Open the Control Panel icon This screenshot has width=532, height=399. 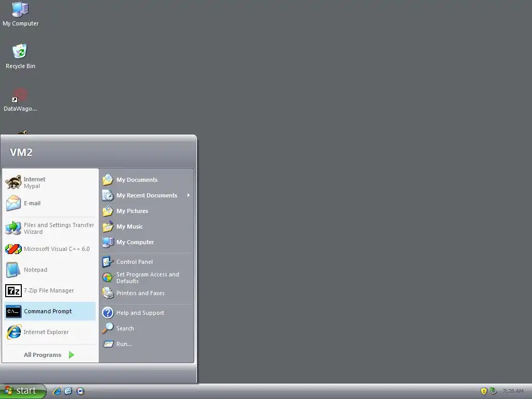coord(108,262)
